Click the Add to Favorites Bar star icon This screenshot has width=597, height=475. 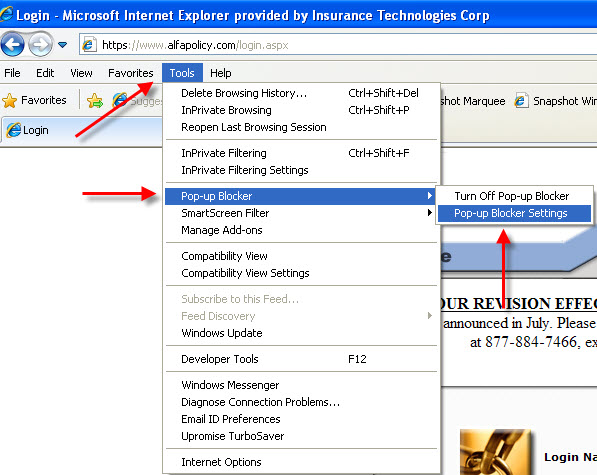94,100
